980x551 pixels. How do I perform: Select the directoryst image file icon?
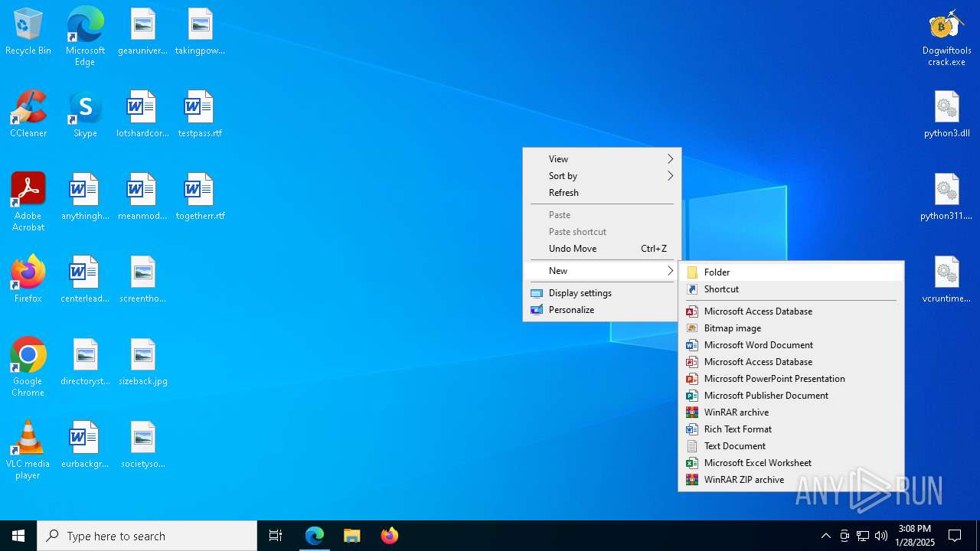pyautogui.click(x=85, y=363)
